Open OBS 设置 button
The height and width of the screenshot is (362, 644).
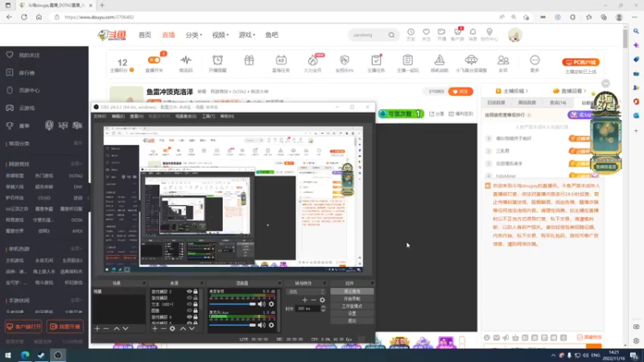[352, 314]
